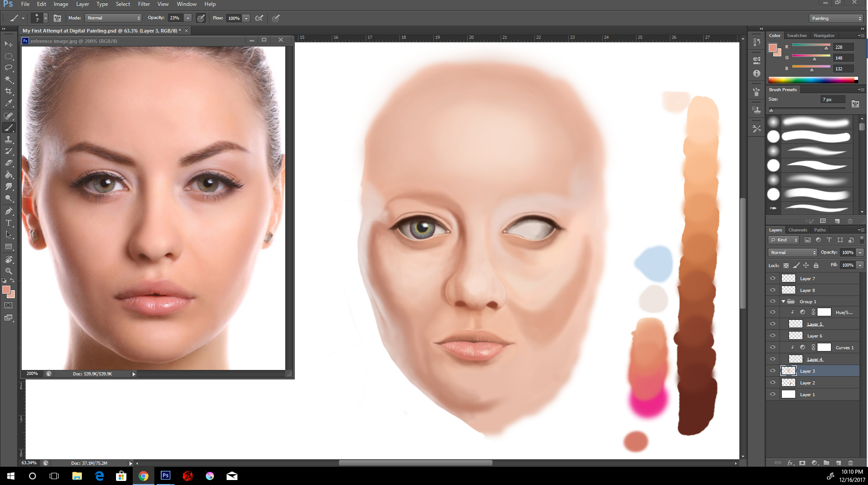Click the color spectrum ramp
The image size is (868, 485).
coord(813,80)
